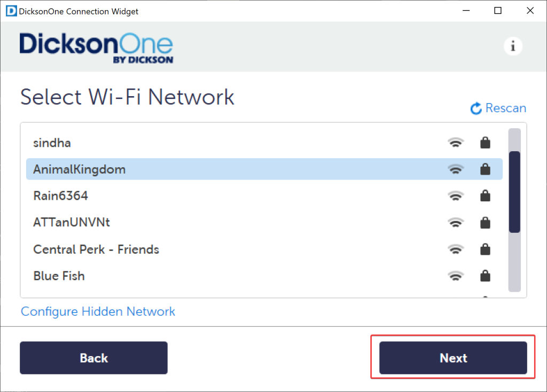This screenshot has width=547, height=392.
Task: Click the network list scrollbar thumb
Action: (x=514, y=192)
